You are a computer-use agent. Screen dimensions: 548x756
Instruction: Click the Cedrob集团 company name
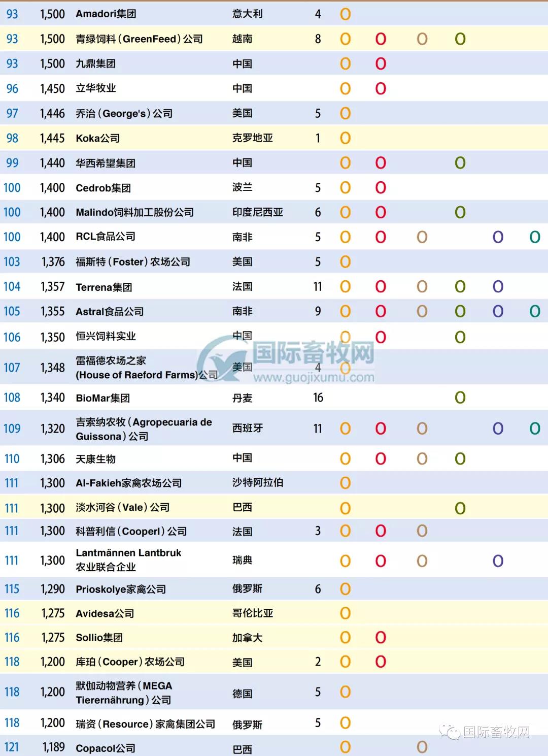104,188
